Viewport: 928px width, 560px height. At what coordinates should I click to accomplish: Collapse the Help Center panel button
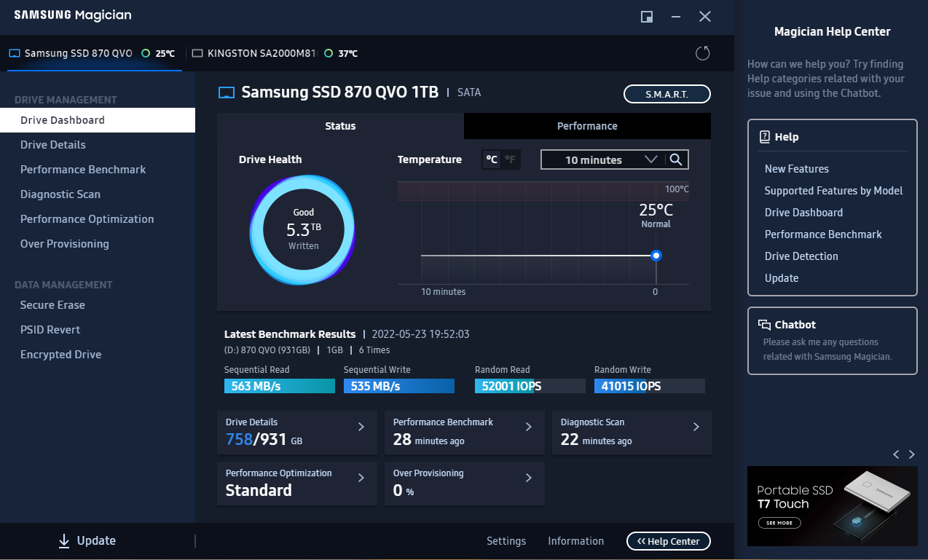point(668,541)
